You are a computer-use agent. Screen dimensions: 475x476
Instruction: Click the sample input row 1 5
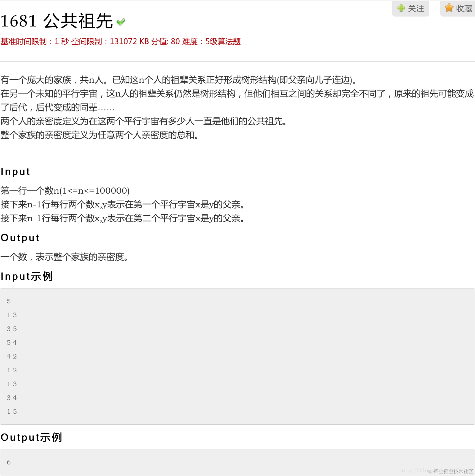tap(12, 411)
